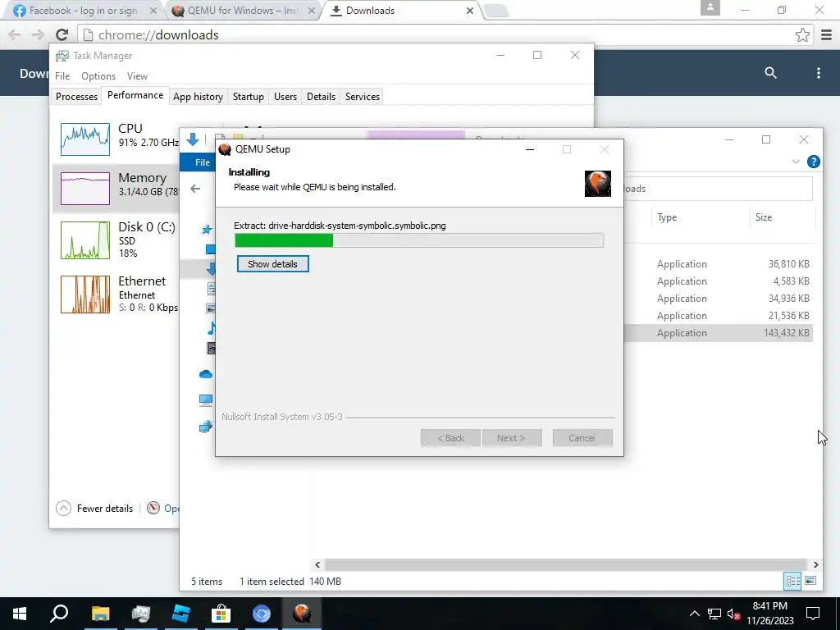Viewport: 840px width, 630px height.
Task: Open Microsoft Store from the taskbar
Action: click(221, 614)
